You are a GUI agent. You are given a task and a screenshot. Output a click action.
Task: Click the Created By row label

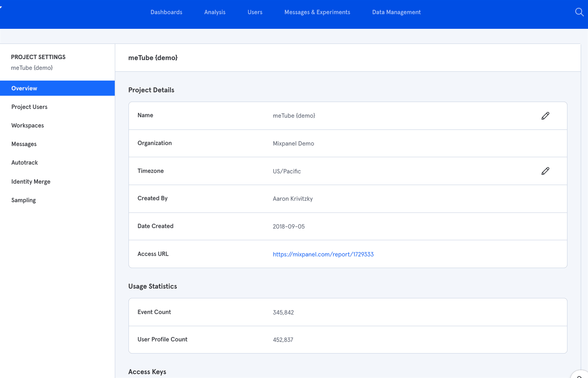click(152, 198)
